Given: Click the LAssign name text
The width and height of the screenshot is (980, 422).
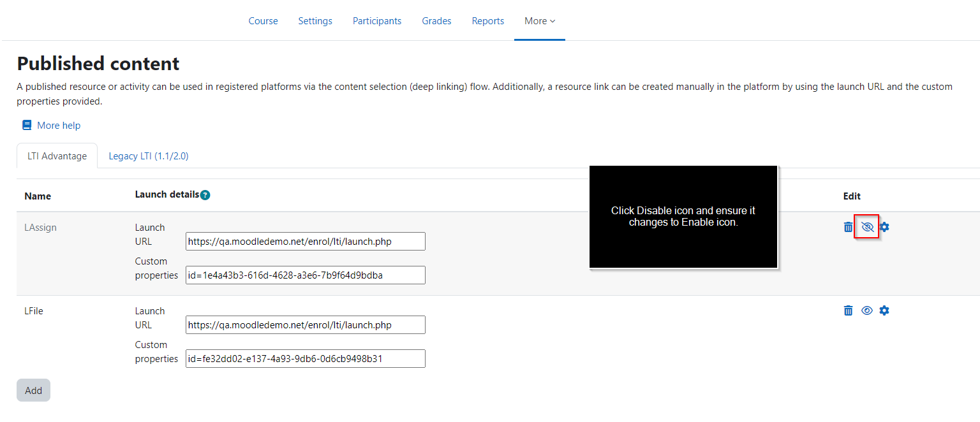Looking at the screenshot, I should pyautogui.click(x=40, y=228).
